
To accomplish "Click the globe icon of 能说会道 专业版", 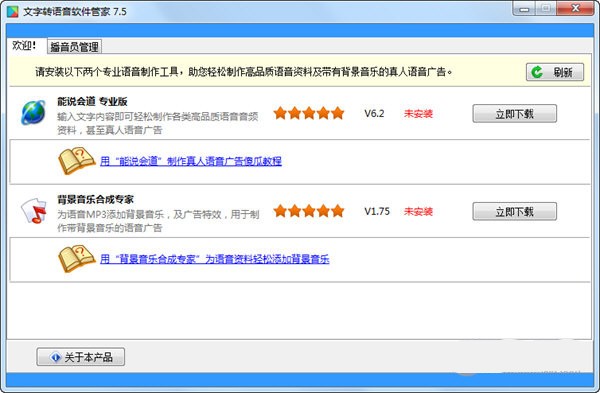I will click(x=33, y=112).
